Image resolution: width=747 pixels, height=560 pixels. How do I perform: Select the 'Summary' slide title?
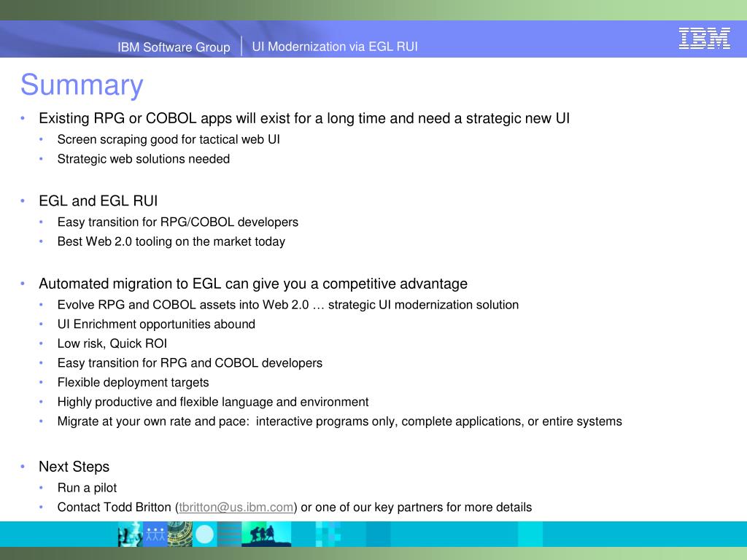82,85
